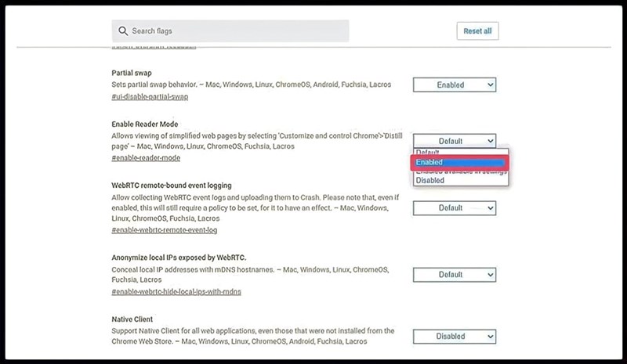Click the Native Client heading
627x364 pixels.
(132, 319)
